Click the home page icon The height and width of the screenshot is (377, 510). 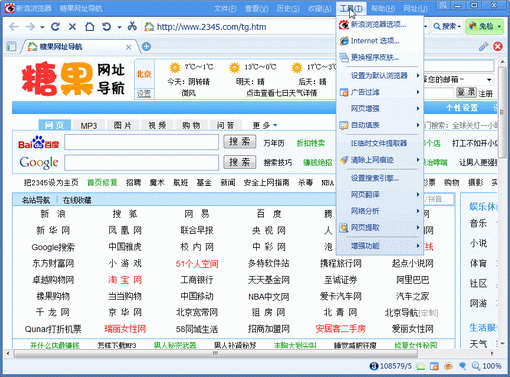90,26
